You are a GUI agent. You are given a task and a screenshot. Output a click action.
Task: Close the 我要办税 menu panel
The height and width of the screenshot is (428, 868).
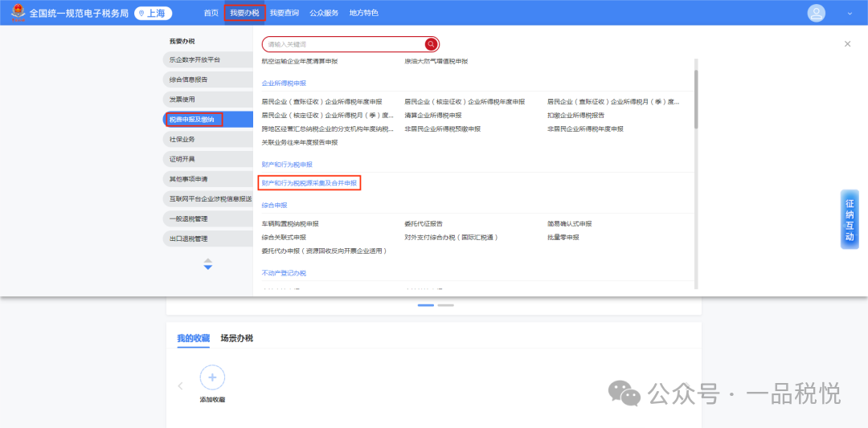click(x=847, y=44)
